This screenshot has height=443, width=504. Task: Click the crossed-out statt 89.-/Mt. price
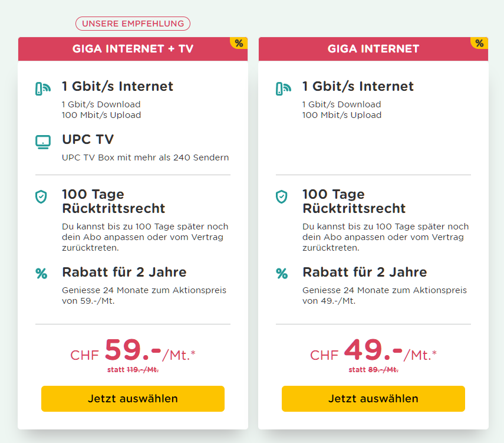pyautogui.click(x=373, y=370)
